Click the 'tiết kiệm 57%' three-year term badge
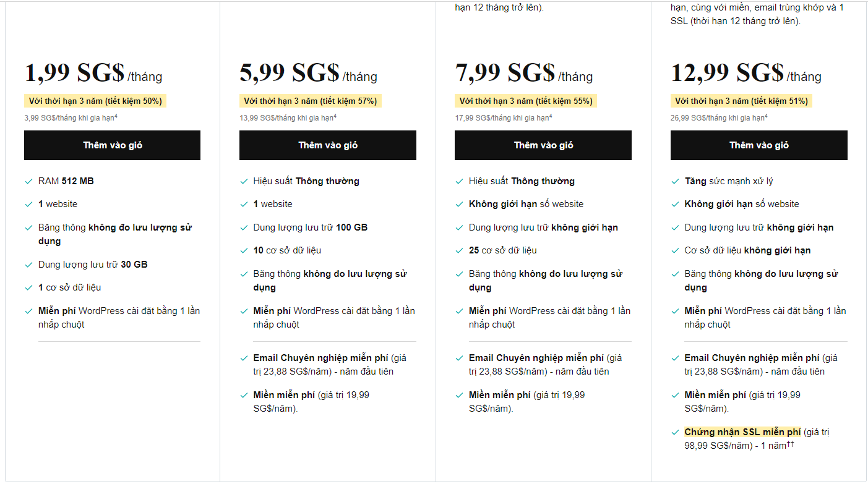This screenshot has height=484, width=868. [x=310, y=101]
